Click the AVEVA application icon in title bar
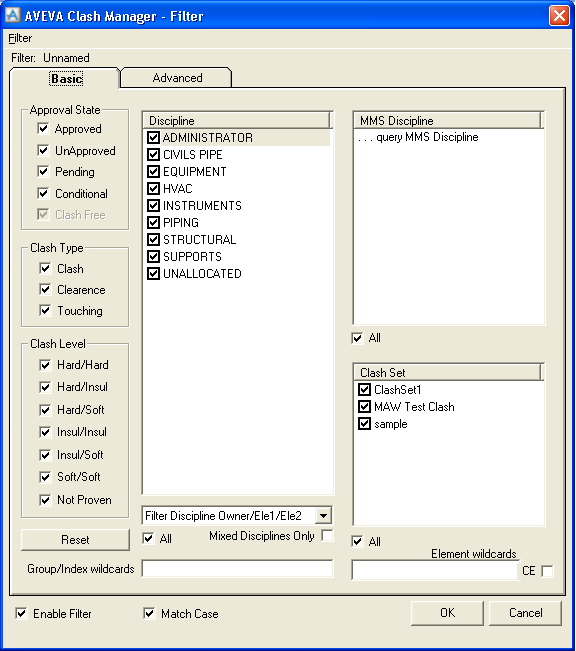Viewport: 576px width, 651px height. (12, 15)
